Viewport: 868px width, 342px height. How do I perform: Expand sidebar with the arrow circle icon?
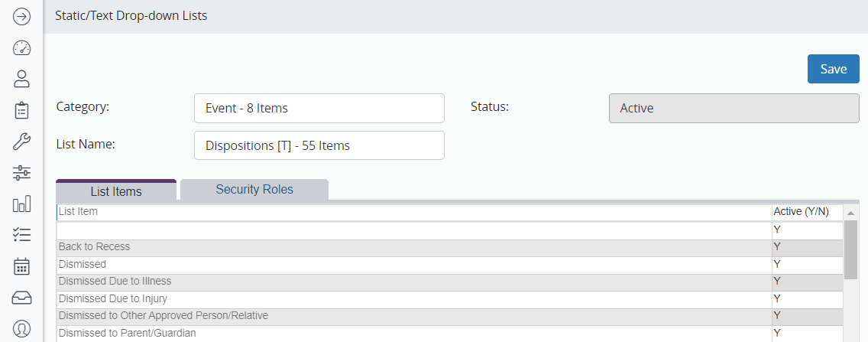pos(21,17)
